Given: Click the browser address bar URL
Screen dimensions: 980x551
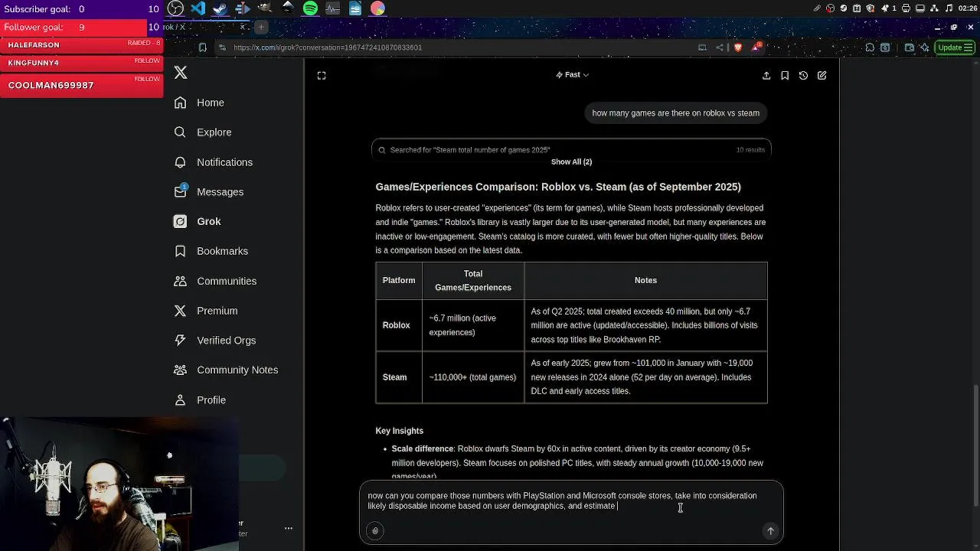Looking at the screenshot, I should coord(328,47).
